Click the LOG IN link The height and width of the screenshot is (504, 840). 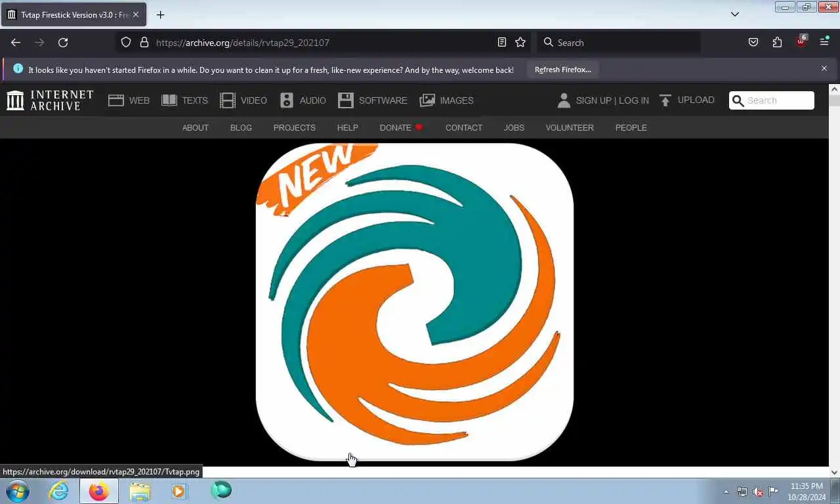tap(634, 100)
